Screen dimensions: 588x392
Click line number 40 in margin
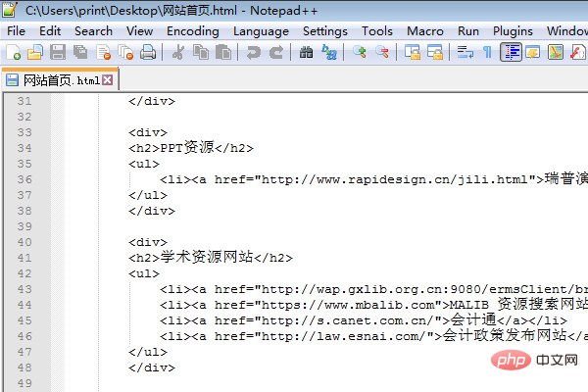click(24, 242)
